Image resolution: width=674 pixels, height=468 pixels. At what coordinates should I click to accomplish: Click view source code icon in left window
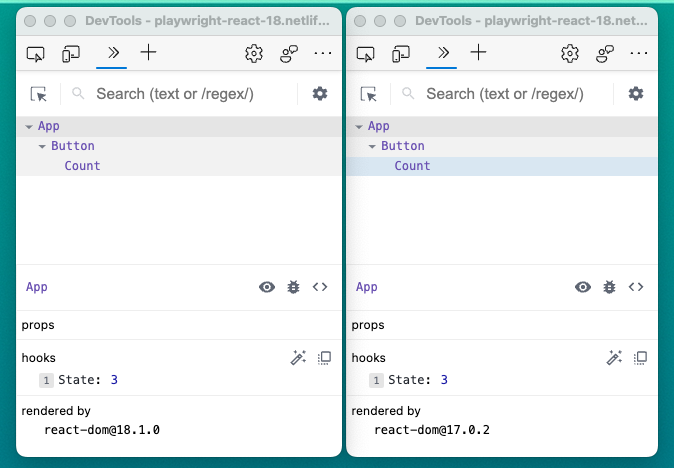pos(320,287)
